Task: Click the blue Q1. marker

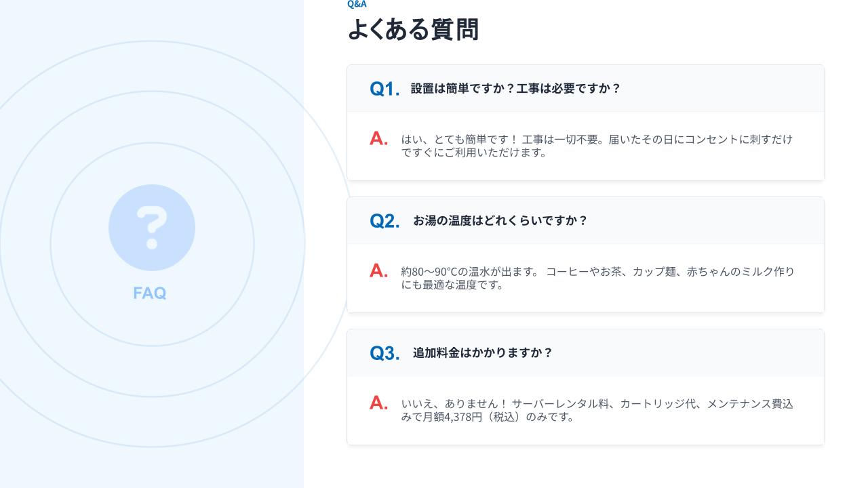Action: coord(384,89)
